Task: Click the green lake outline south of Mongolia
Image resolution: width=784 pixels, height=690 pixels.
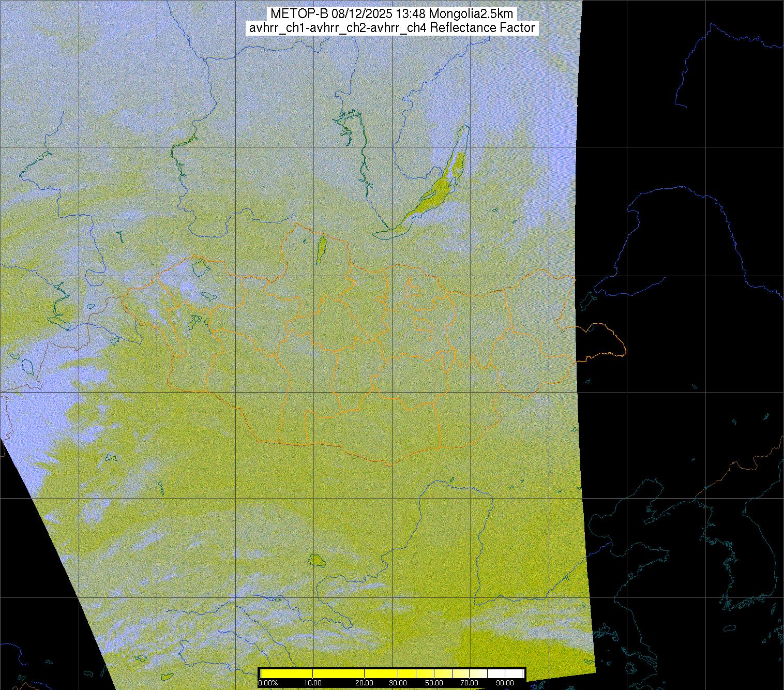Action: click(x=315, y=560)
